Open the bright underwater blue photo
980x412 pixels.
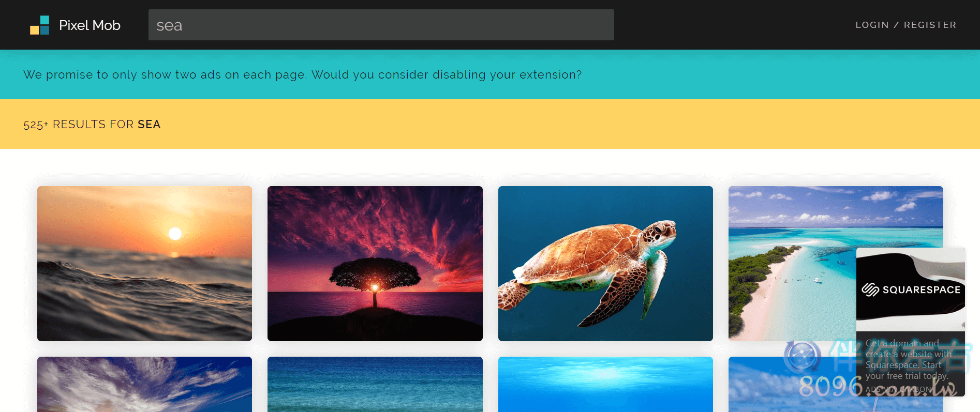(605, 384)
